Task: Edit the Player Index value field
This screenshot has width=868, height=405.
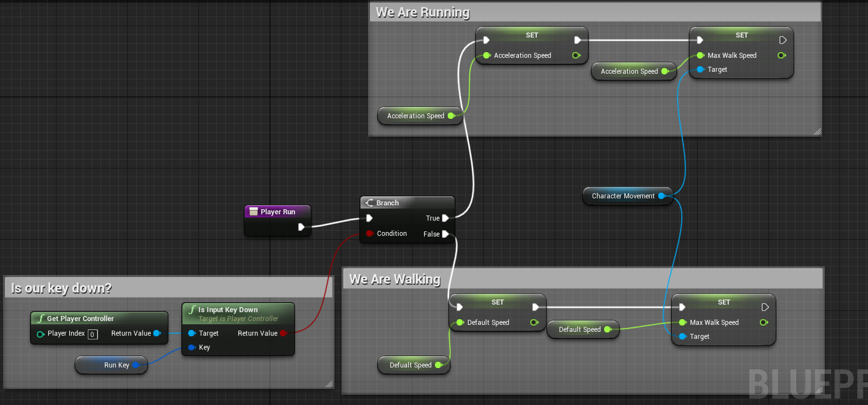Action: coord(92,334)
